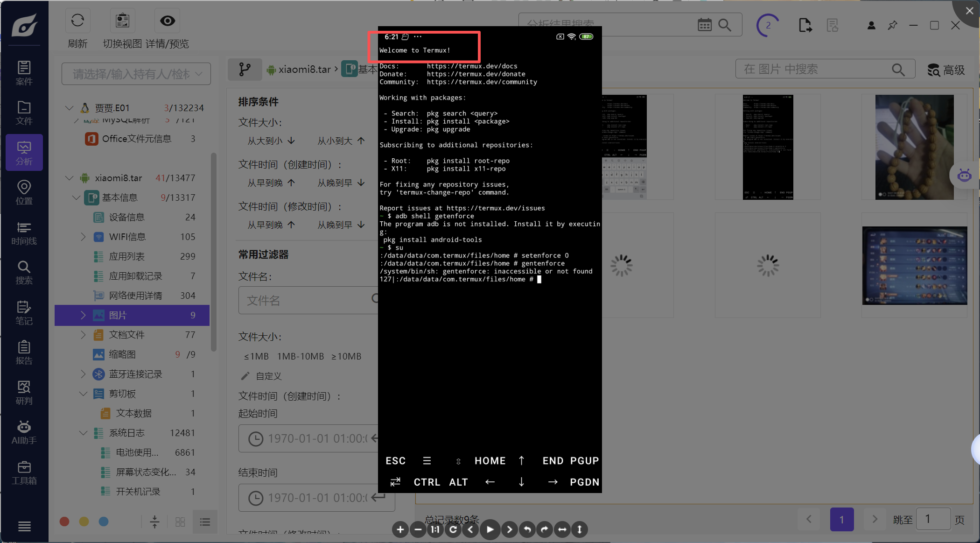Open the 持有人/检材 selector dropdown

click(x=136, y=74)
